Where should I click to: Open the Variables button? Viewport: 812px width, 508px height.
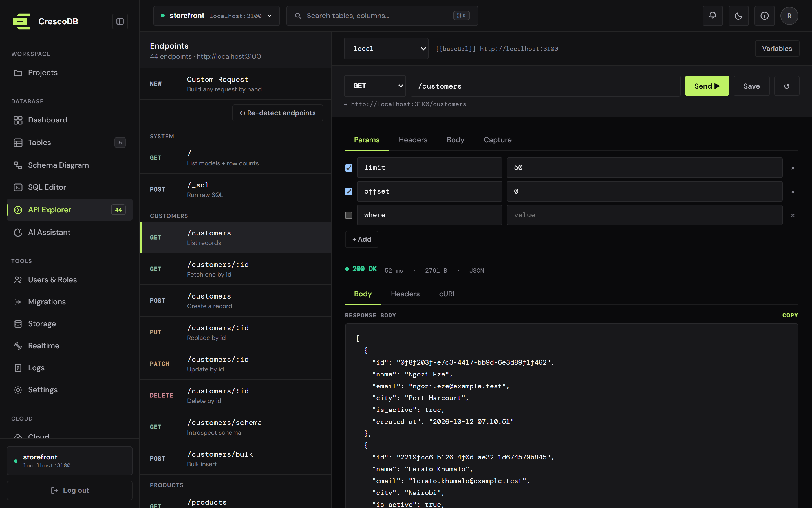pyautogui.click(x=777, y=49)
